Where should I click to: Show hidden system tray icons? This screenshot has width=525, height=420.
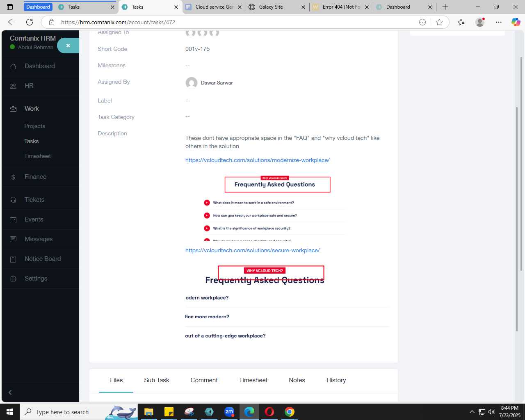pyautogui.click(x=472, y=412)
